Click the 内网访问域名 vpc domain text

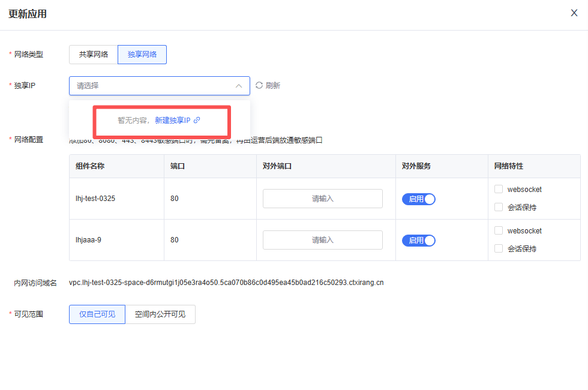pyautogui.click(x=226, y=283)
